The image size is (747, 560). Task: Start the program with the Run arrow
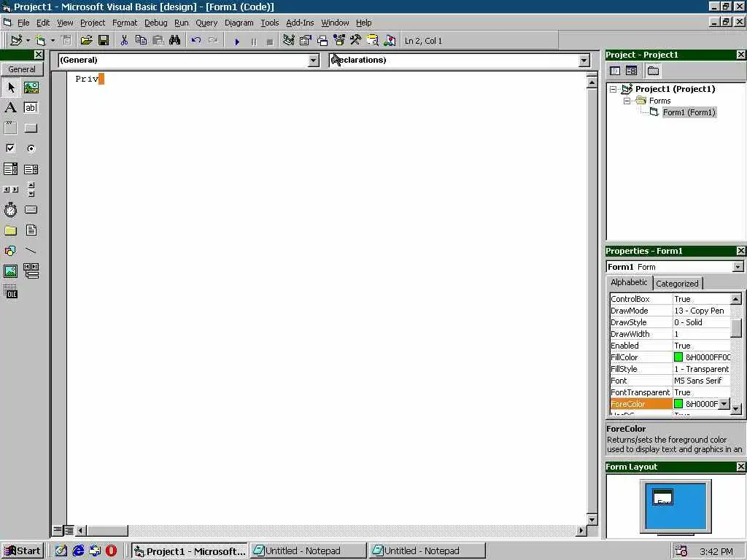[x=237, y=42]
